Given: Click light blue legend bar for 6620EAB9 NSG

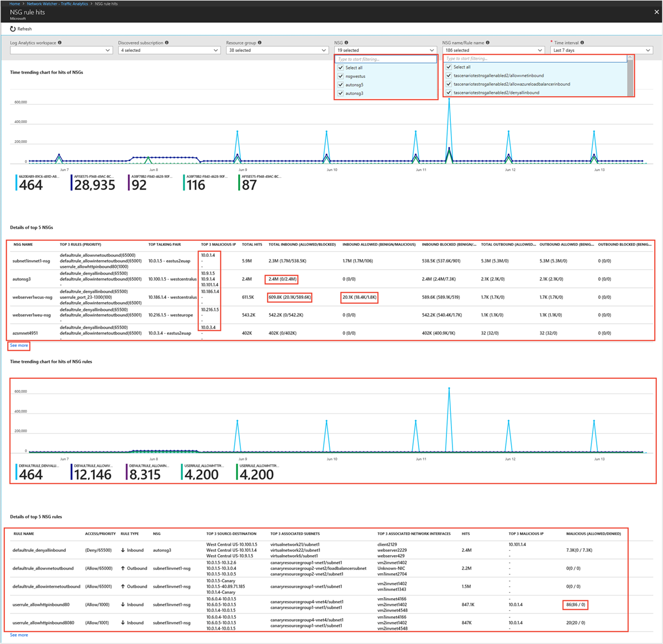Looking at the screenshot, I should (x=17, y=183).
